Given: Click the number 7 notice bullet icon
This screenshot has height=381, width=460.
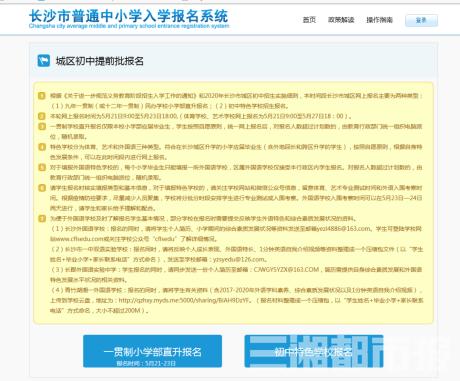Looking at the screenshot, I should 42,219.
